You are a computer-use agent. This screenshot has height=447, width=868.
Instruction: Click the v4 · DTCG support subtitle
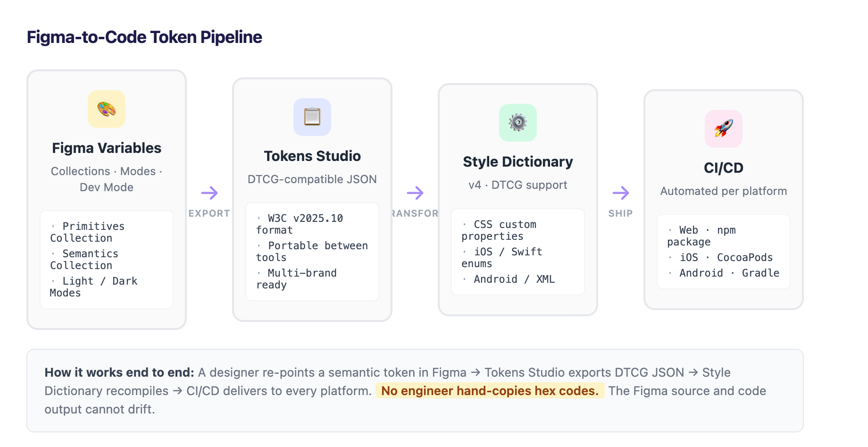[518, 185]
